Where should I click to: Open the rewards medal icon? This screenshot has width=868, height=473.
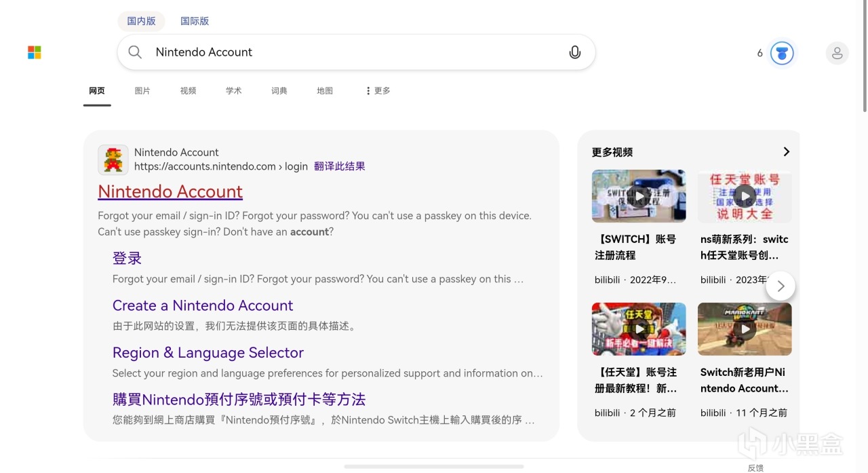pyautogui.click(x=782, y=53)
